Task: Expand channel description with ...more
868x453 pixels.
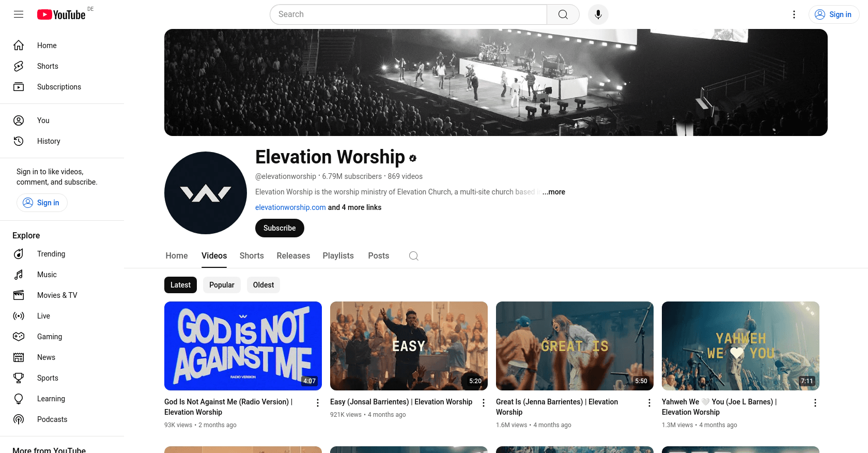Action: (554, 192)
